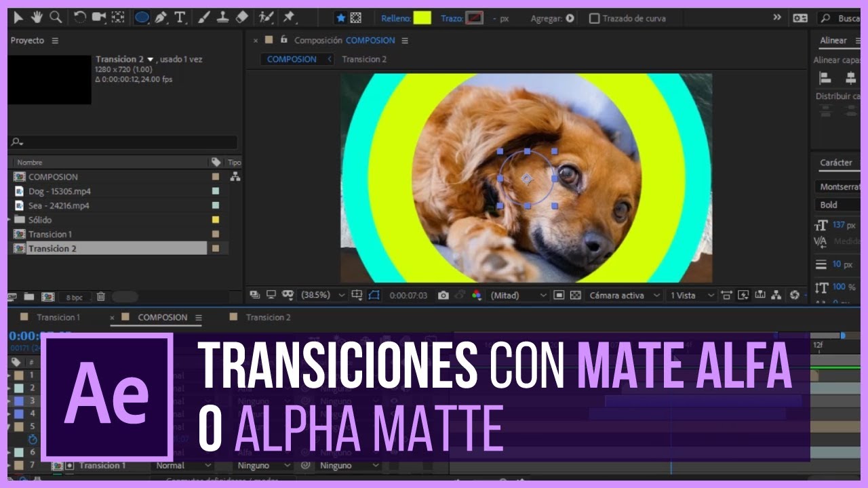Click the new folder icon in Project panel
Viewport: 868px width, 488px height.
click(29, 297)
